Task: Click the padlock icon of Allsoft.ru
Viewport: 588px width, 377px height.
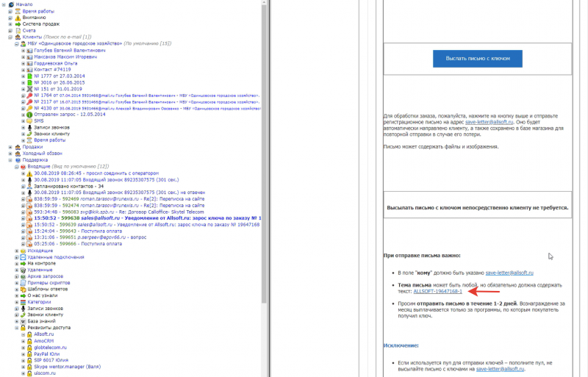Action: 29,334
